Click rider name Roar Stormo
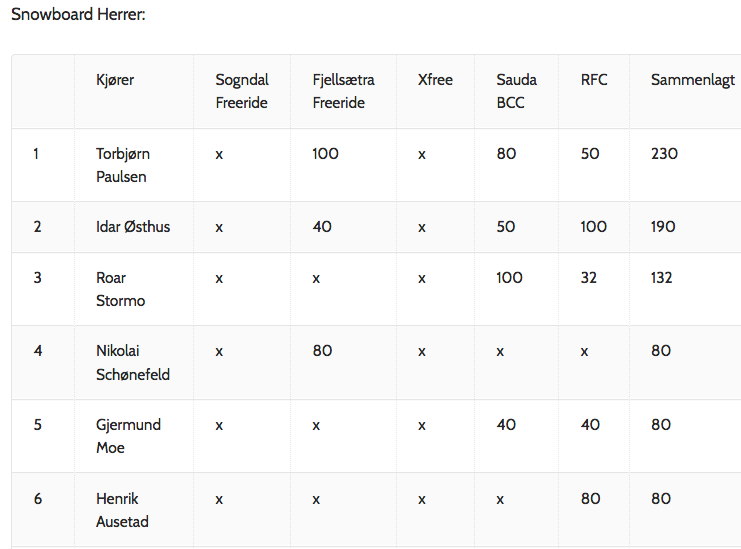 point(121,289)
